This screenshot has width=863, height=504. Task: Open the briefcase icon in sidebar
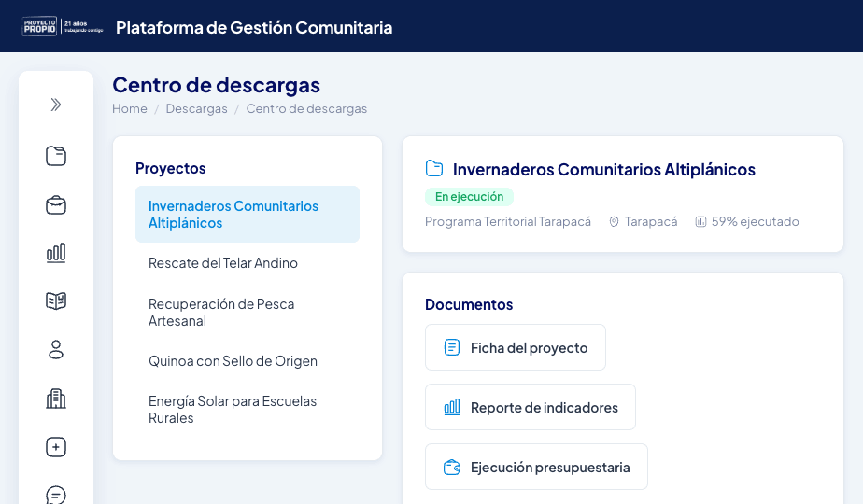coord(56,205)
